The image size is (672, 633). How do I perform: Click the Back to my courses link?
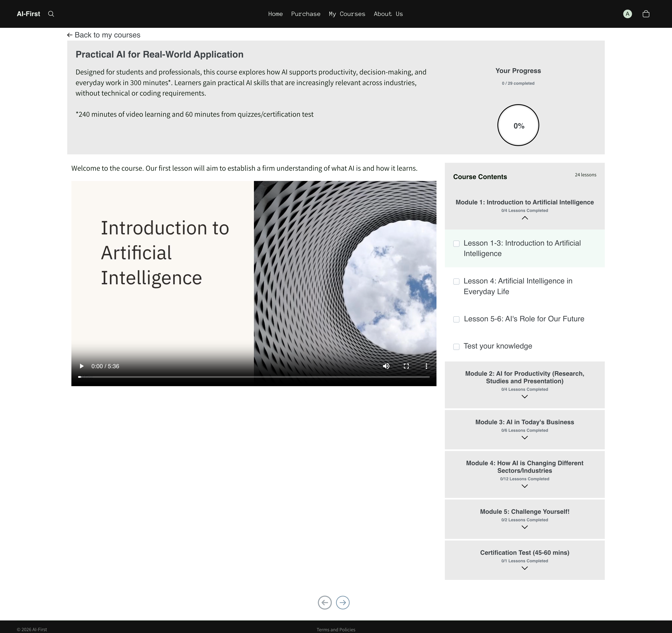coord(104,35)
